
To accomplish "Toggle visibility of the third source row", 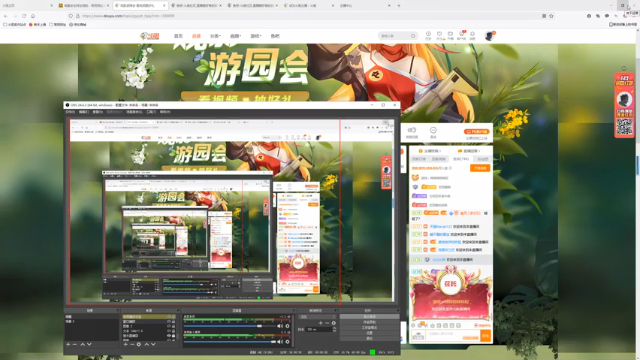I will pos(169,326).
